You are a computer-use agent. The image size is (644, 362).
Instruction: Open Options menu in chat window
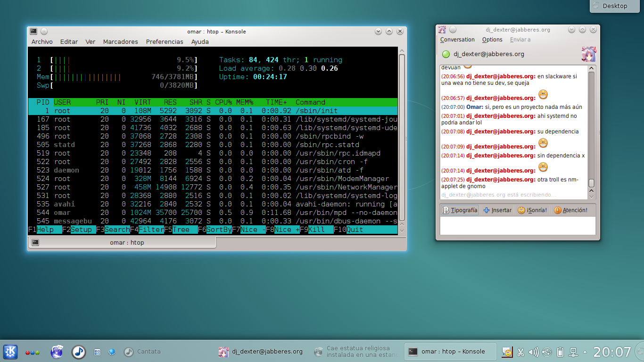pyautogui.click(x=492, y=40)
